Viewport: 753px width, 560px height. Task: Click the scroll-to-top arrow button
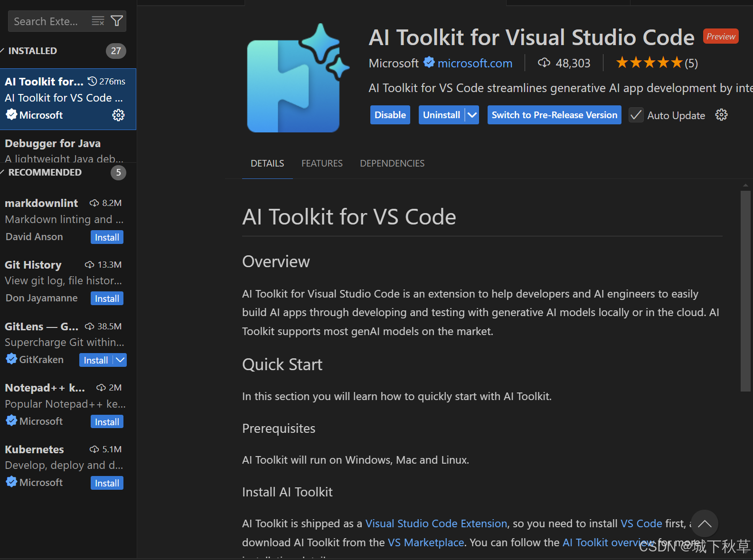[705, 523]
